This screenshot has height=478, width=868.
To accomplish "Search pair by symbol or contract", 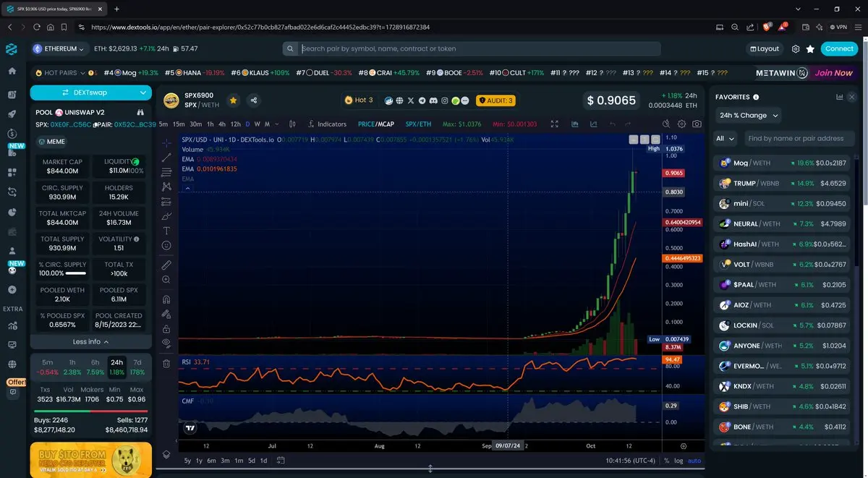I will (x=472, y=49).
